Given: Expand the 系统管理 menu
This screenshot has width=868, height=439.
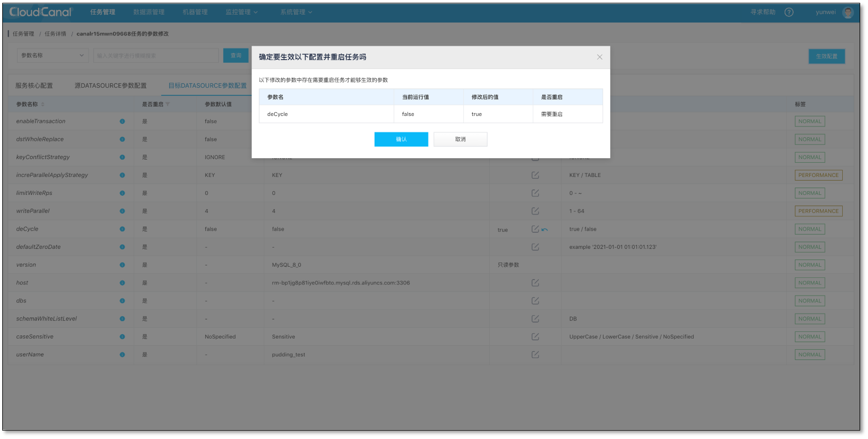Looking at the screenshot, I should (x=296, y=12).
